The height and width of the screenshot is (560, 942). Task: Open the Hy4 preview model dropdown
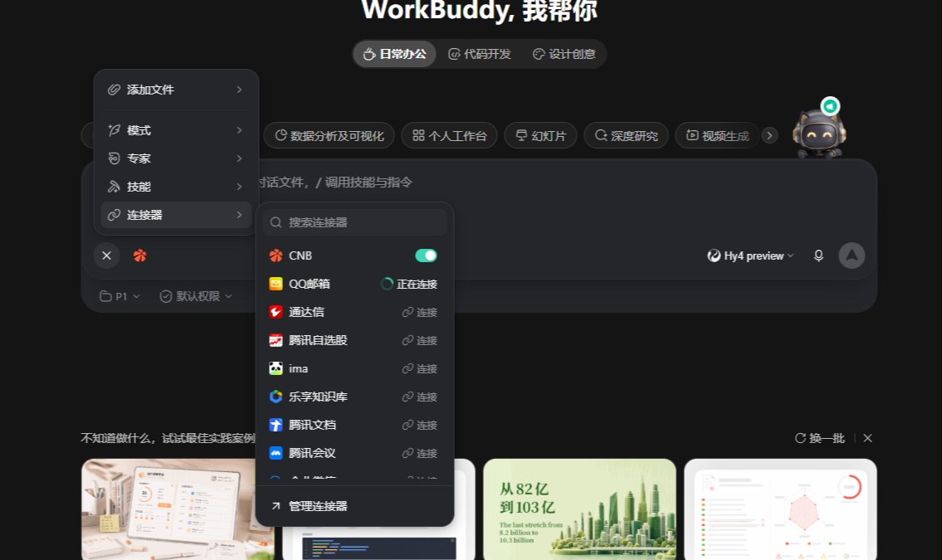click(x=751, y=256)
